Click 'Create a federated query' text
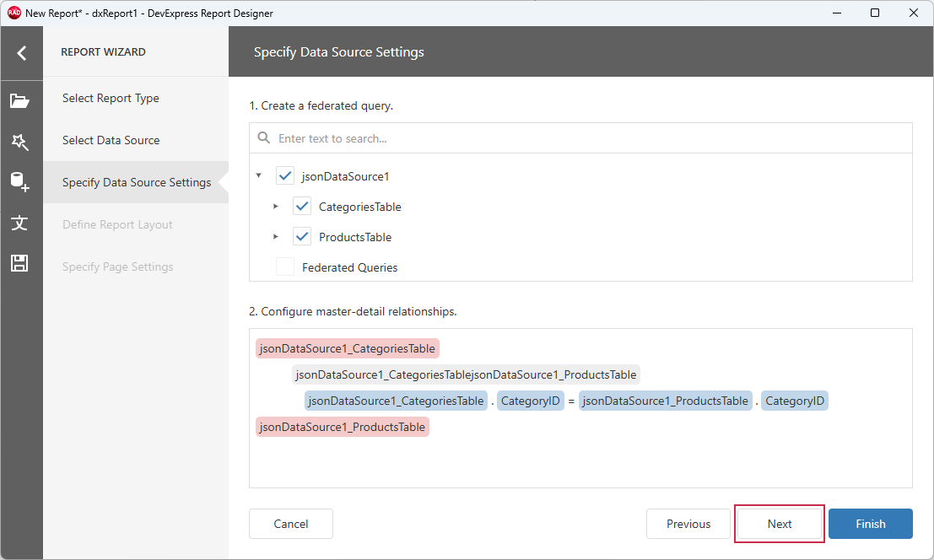Viewport: 934px width, 560px height. coord(327,105)
